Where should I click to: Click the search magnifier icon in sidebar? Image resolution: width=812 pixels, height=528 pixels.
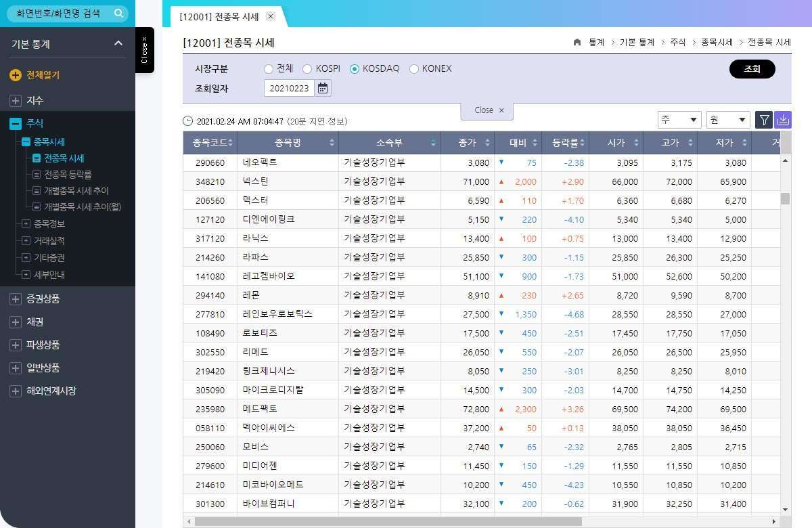[x=118, y=14]
